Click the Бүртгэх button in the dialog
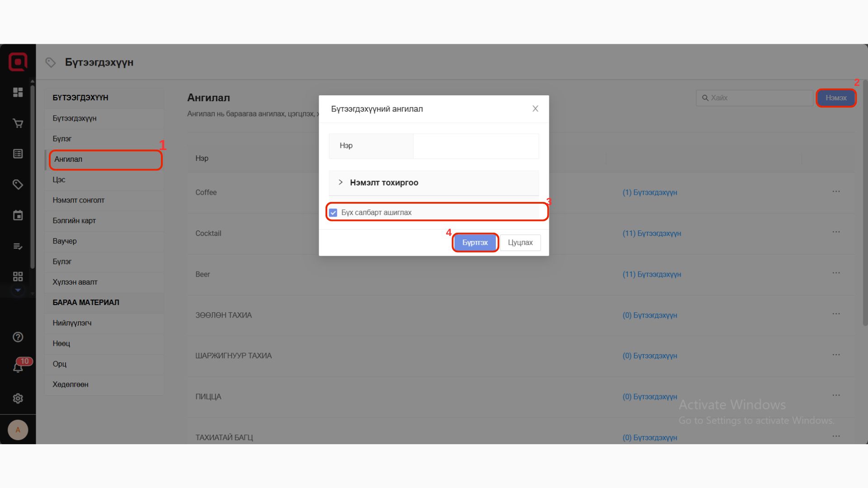 (475, 243)
